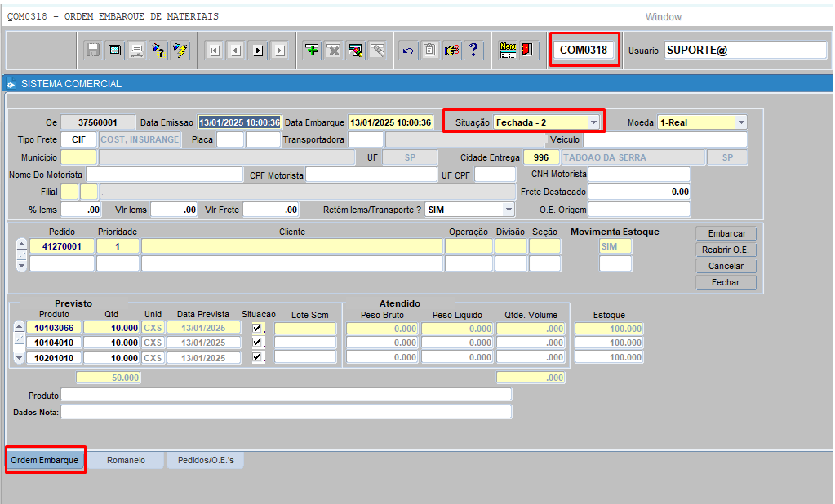835x504 pixels.
Task: Click the screen/monitor toolbar icon
Action: tap(114, 51)
